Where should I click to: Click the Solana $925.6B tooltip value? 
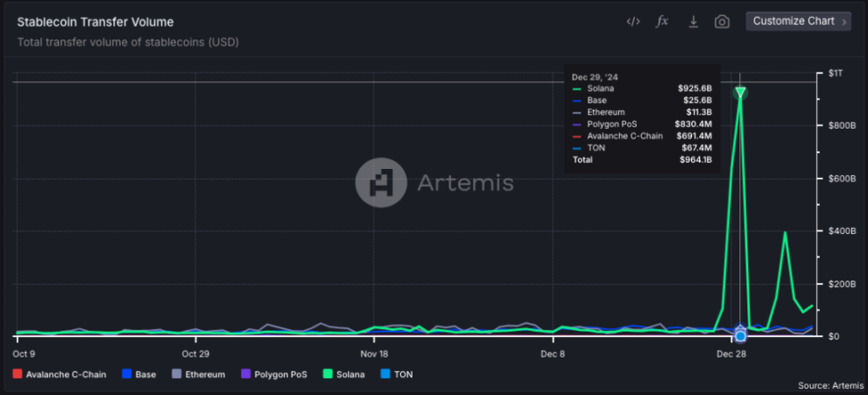point(695,88)
